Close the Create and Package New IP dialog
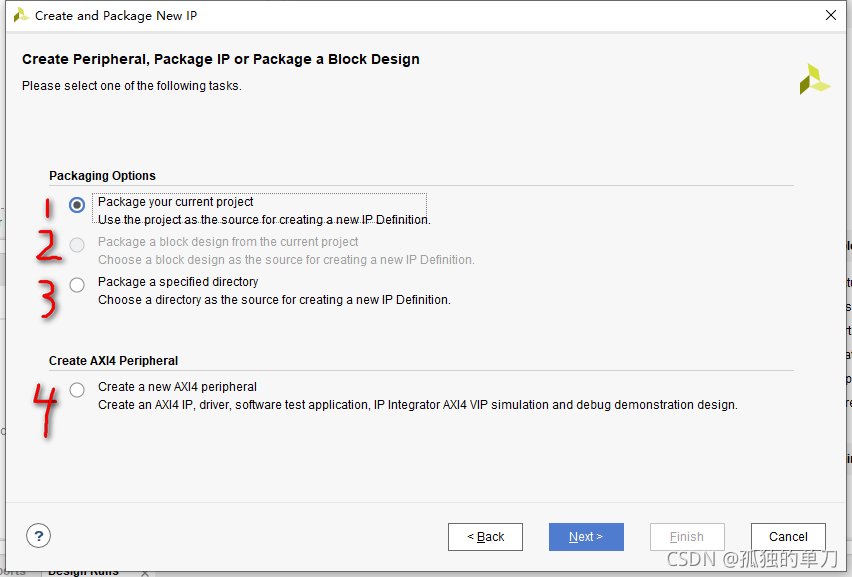This screenshot has width=852, height=577. point(830,15)
